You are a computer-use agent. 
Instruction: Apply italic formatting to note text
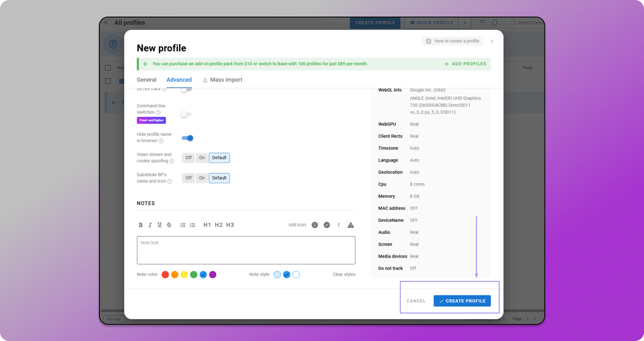[x=150, y=225]
